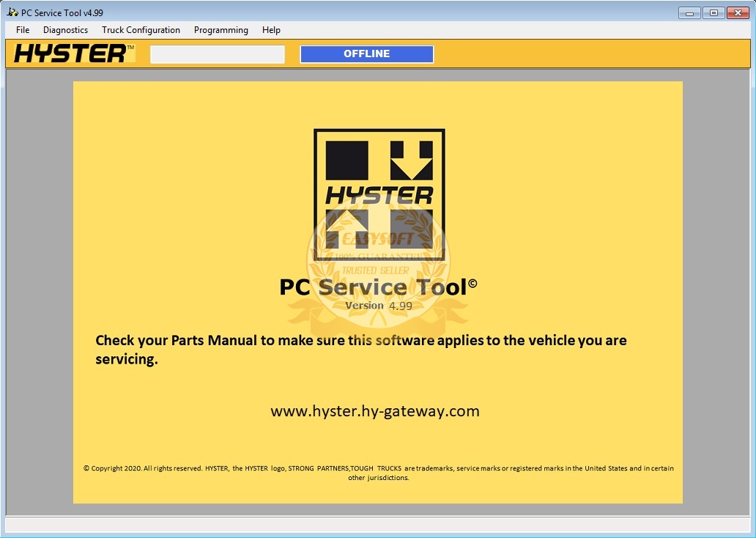This screenshot has width=756, height=538.
Task: Maximize the PC Service Tool window
Action: pos(714,13)
